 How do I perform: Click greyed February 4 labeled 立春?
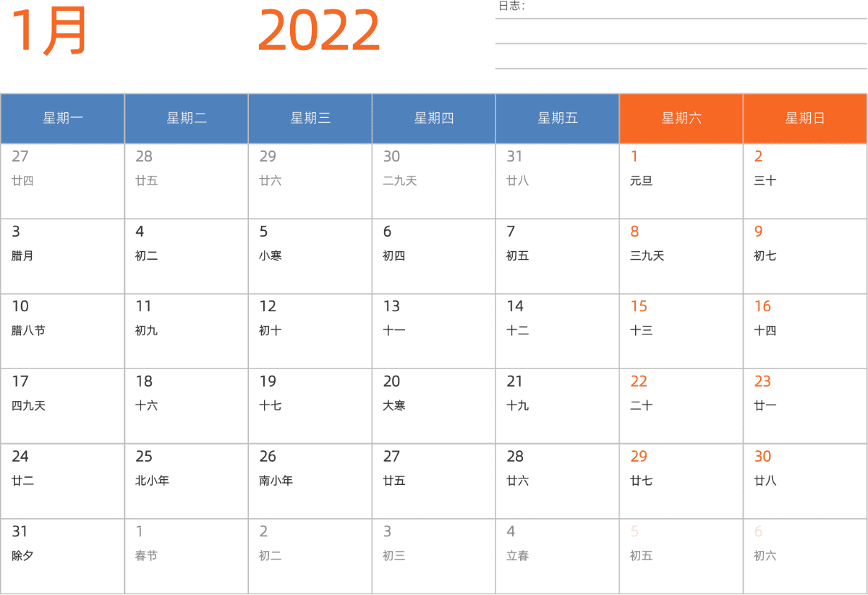tap(558, 557)
